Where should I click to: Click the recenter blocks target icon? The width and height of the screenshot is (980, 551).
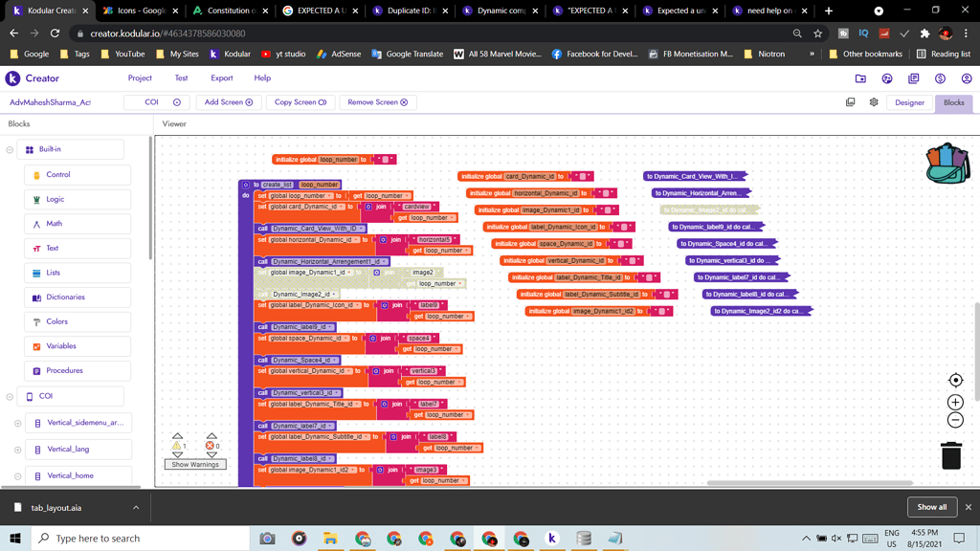(x=955, y=379)
